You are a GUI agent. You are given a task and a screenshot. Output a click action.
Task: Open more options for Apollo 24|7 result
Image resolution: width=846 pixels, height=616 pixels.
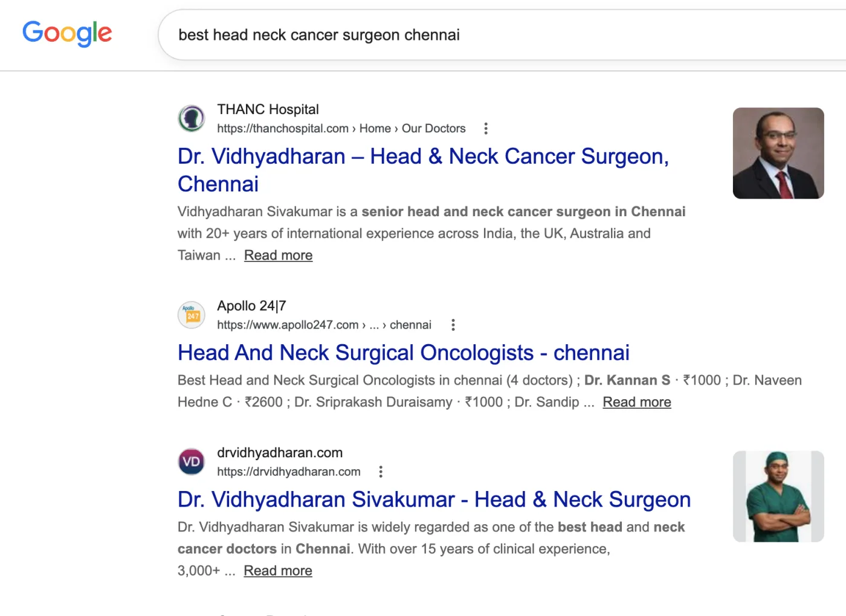(453, 325)
